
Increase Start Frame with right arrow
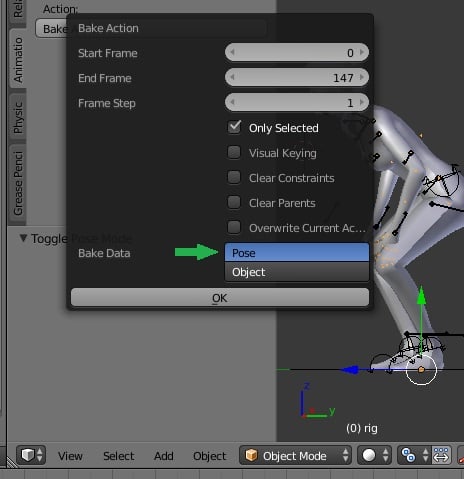point(362,52)
